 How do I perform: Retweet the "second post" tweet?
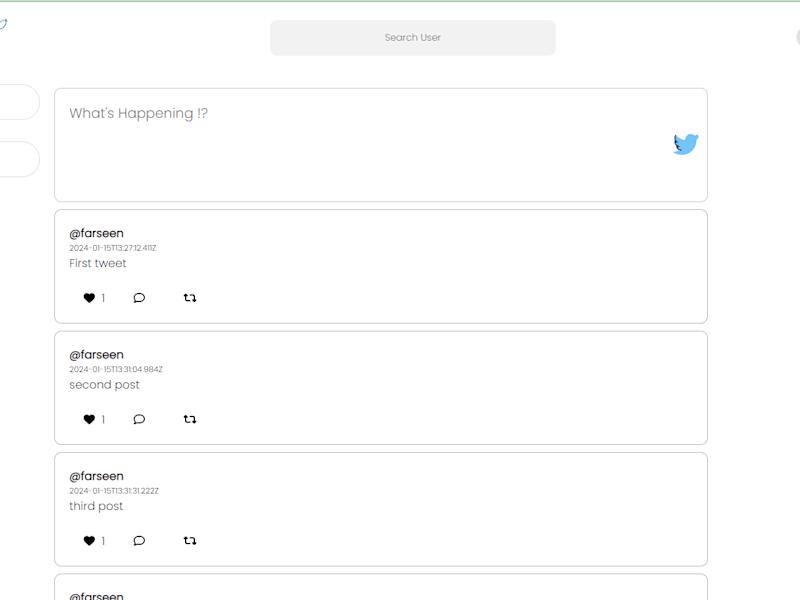(x=190, y=419)
